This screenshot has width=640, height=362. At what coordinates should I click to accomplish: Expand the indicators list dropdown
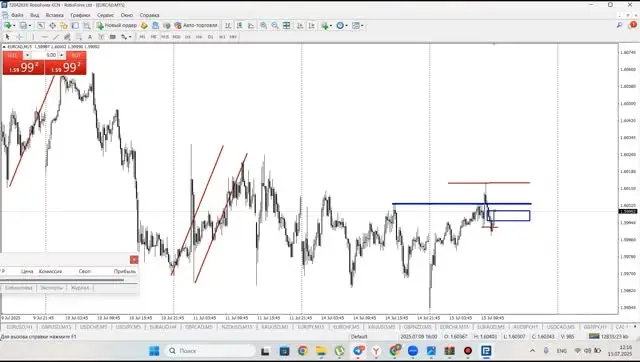pyautogui.click(x=330, y=26)
